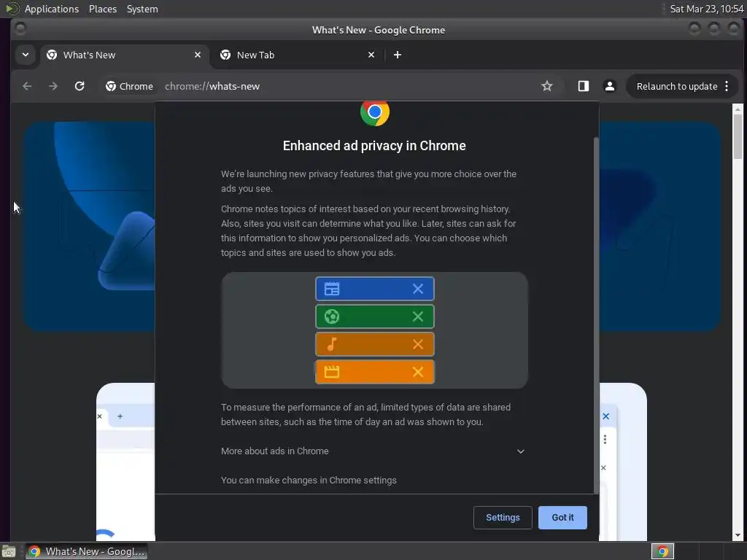Click the Enhanced ad privacy in Chrome heading
This screenshot has width=747, height=560.
pos(374,146)
